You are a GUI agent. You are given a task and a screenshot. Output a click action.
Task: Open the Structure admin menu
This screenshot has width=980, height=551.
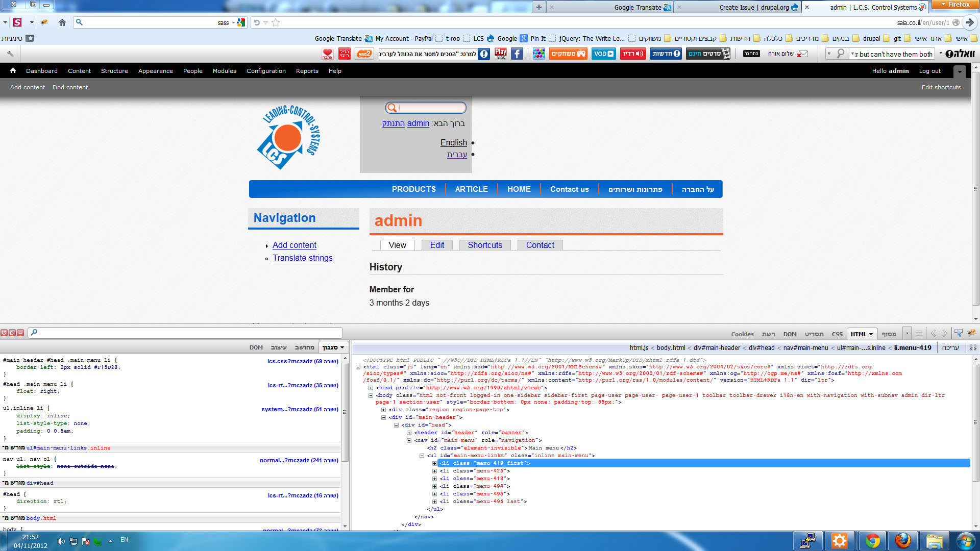(x=114, y=71)
